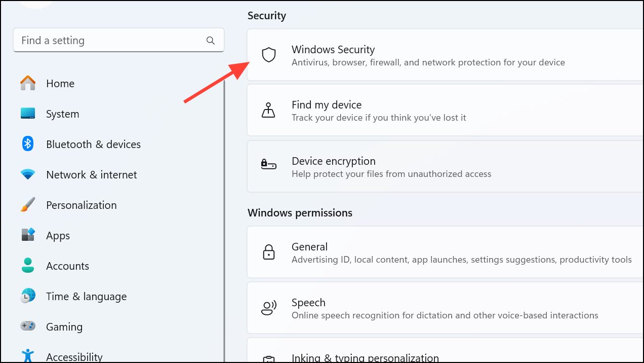
Task: Select the Accessibility category label
Action: [x=74, y=357]
